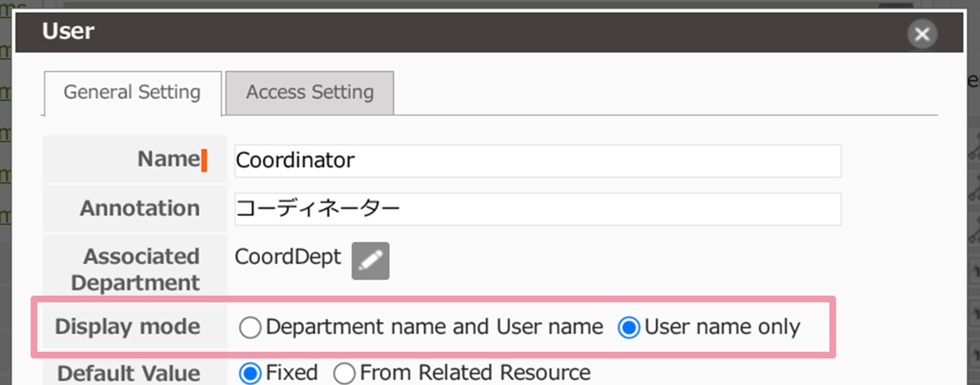Open the General Setting tab

point(133,93)
